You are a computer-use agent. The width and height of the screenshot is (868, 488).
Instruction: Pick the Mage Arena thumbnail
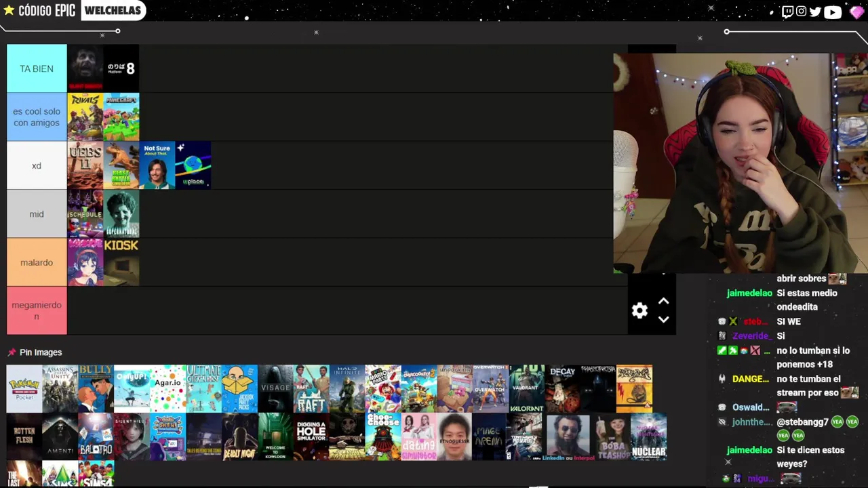[491, 437]
